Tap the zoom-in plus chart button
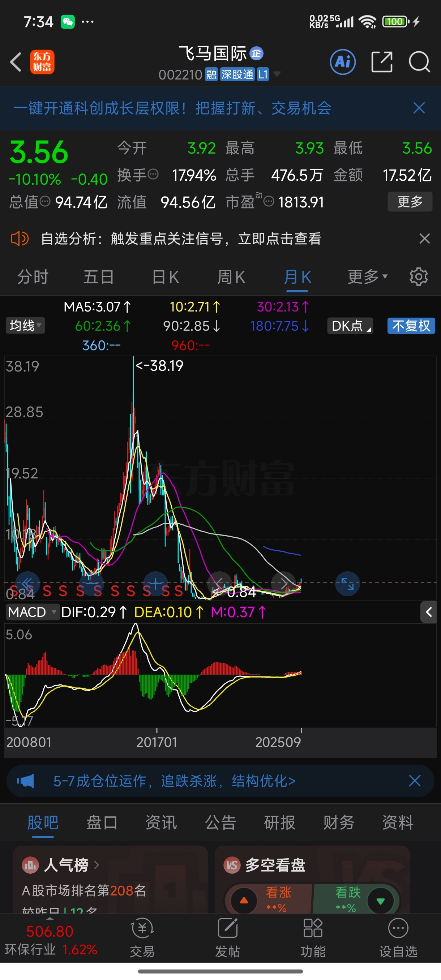 pos(156,583)
